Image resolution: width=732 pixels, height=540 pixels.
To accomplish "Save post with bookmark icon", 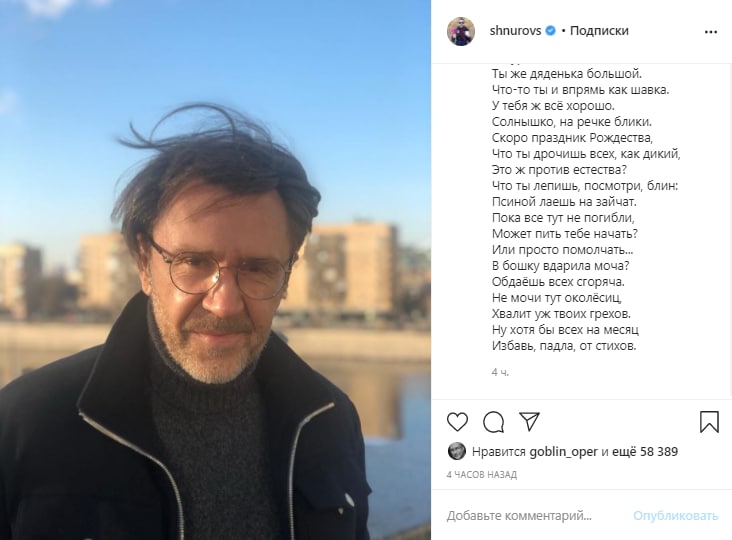I will click(709, 421).
